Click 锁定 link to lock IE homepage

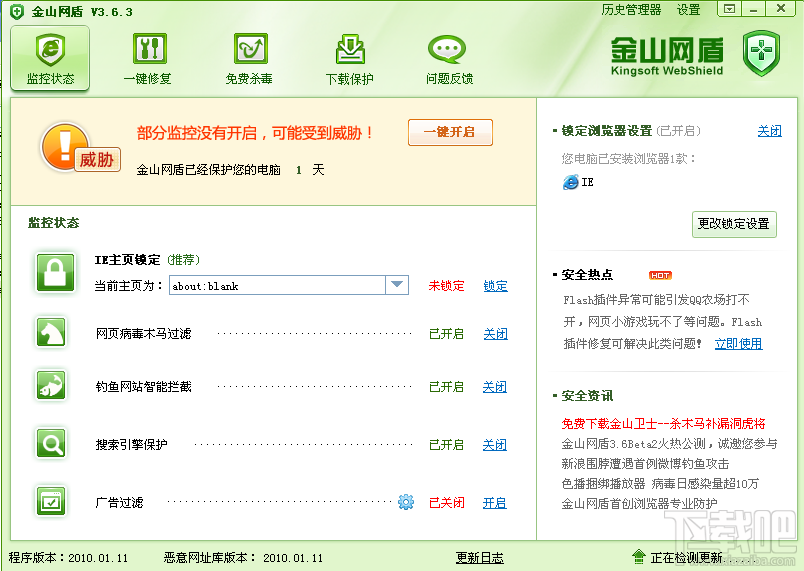point(495,286)
